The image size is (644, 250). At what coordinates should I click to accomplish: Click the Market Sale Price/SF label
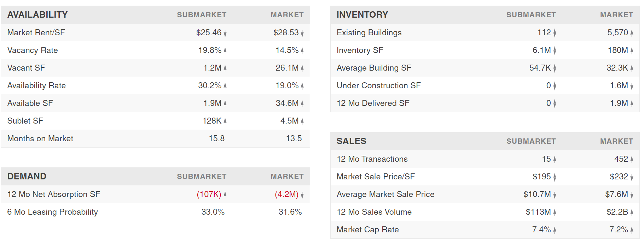pyautogui.click(x=376, y=177)
